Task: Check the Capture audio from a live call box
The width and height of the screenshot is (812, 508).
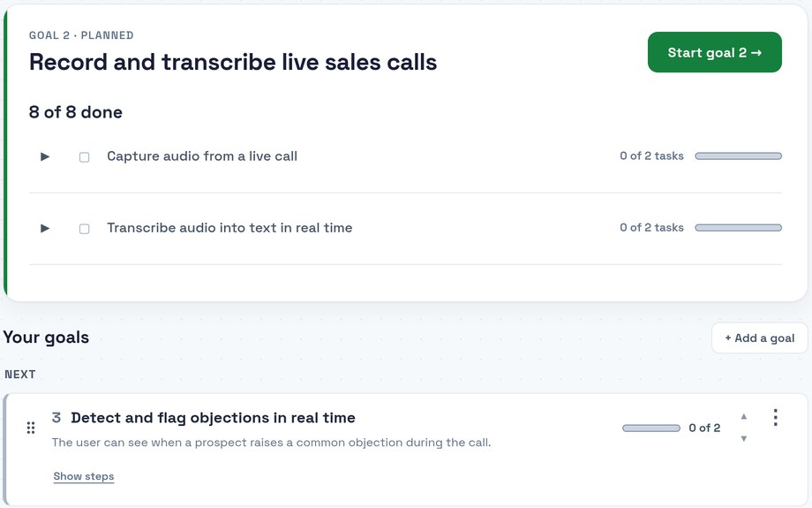Action: [85, 157]
